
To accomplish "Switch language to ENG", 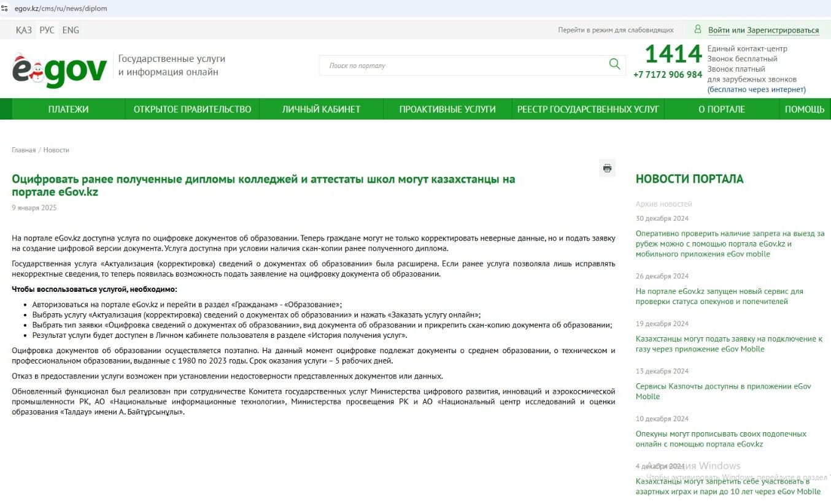I will (x=71, y=30).
